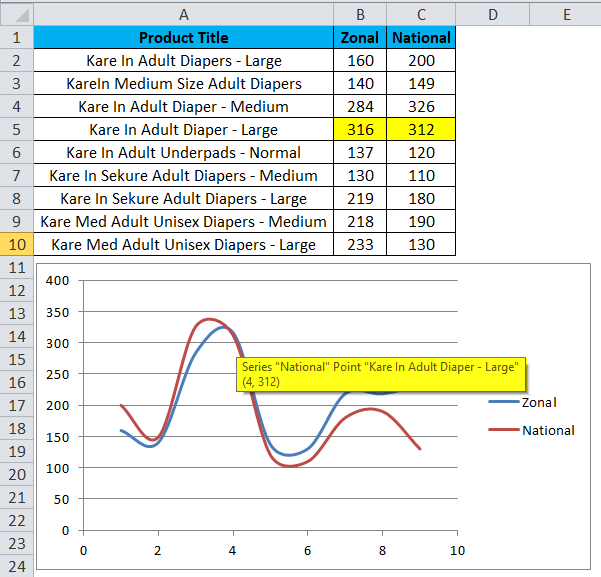
Task: Select cell 'Kare In Sekure Adult Diapers - Medium'
Action: (184, 176)
